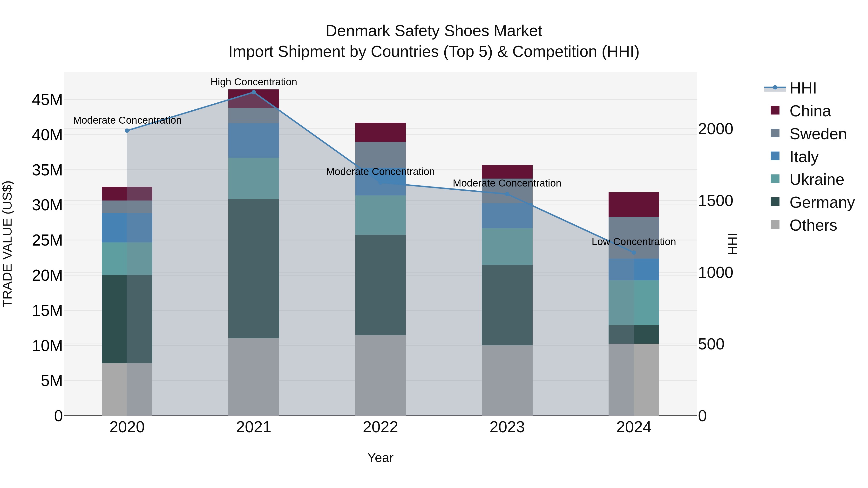The width and height of the screenshot is (868, 488).
Task: Click 'Moderate Concentration' label near 2022
Action: click(380, 172)
